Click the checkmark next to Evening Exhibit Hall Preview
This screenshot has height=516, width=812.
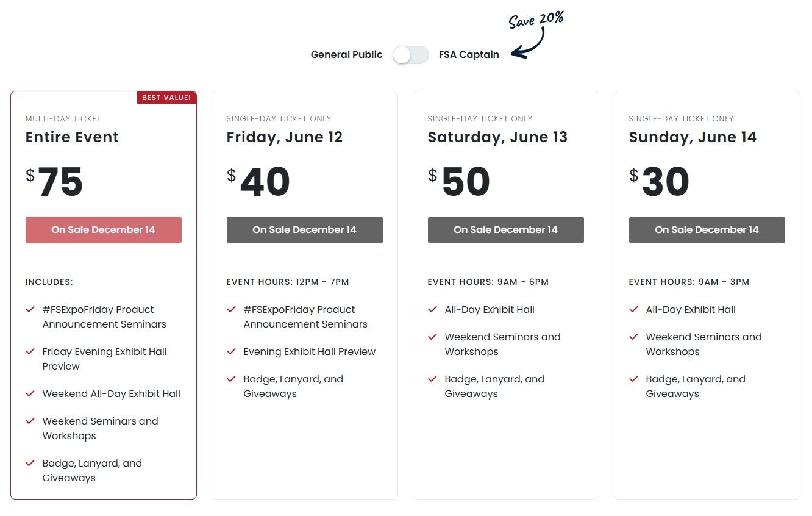point(232,352)
